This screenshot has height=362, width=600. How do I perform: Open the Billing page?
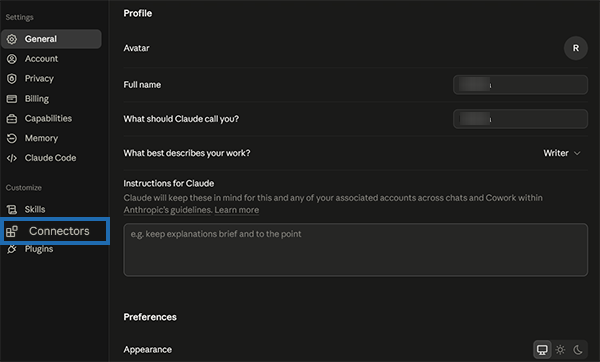(51, 99)
